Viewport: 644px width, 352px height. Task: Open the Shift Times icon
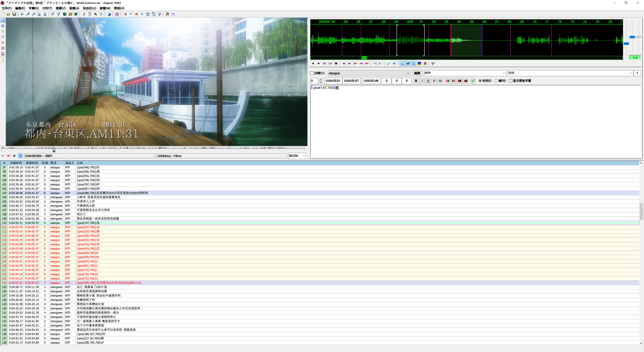coord(125,14)
